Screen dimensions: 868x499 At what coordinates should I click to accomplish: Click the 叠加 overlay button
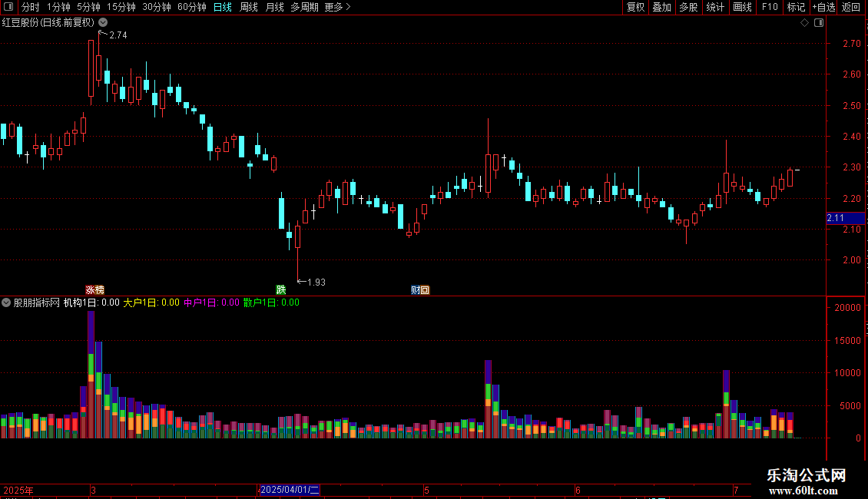click(x=661, y=7)
